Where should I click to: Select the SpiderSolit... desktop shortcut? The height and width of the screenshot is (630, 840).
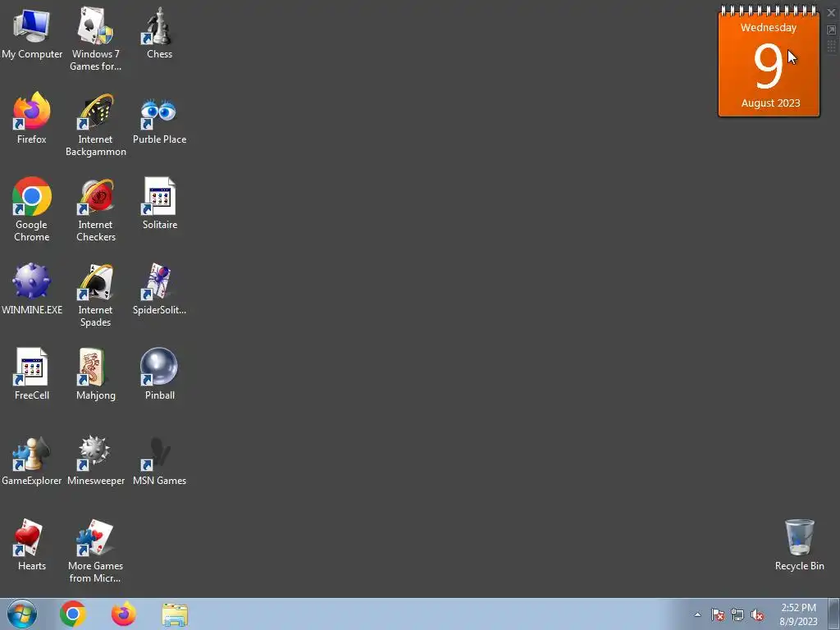(159, 289)
